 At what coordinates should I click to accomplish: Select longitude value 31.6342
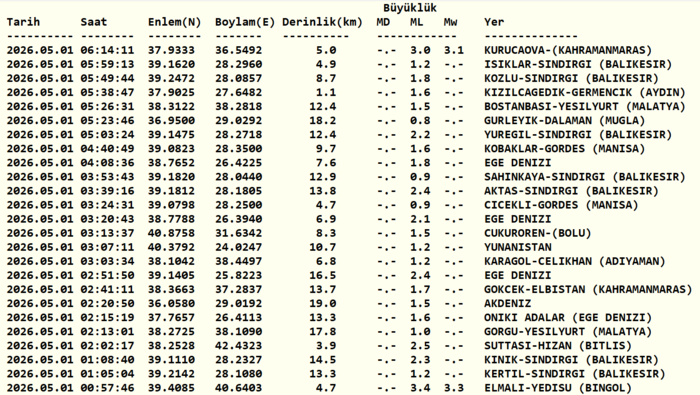click(x=238, y=233)
